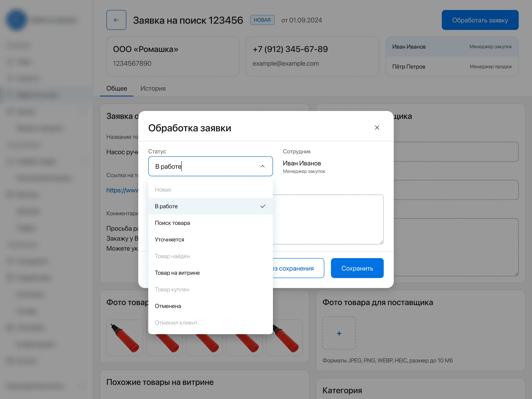This screenshot has width=532, height=399.
Task: Set status to Отменена
Action: [211, 306]
